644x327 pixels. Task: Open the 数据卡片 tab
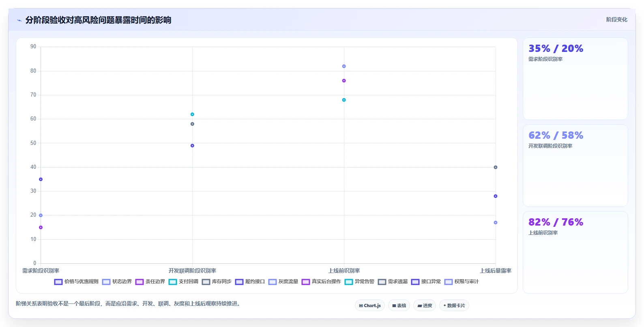454,305
